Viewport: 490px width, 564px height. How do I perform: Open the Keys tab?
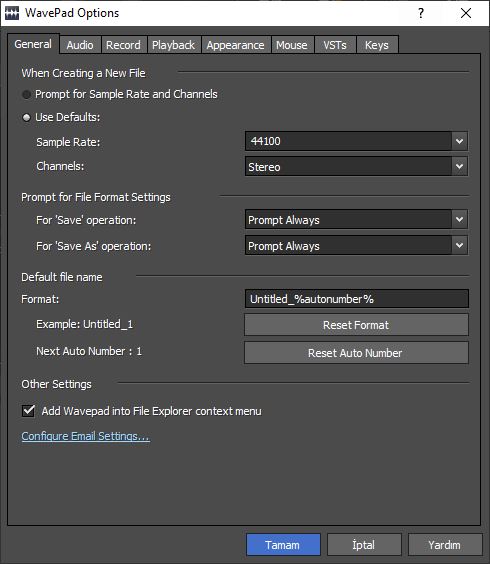pos(377,45)
